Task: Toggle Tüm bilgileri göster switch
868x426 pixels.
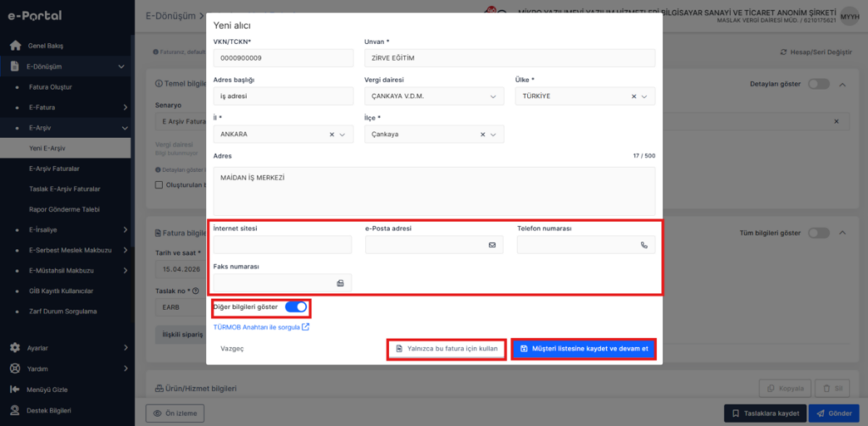Action: [819, 233]
